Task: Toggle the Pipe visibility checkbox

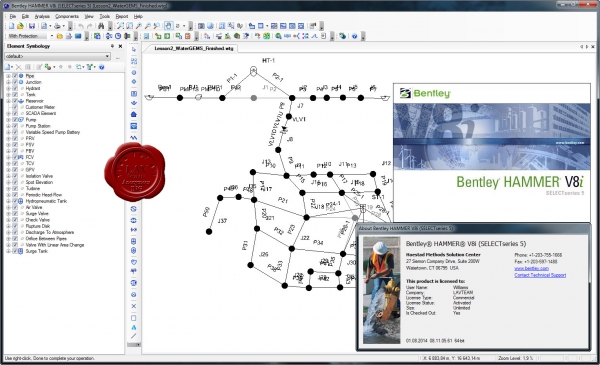Action: click(x=15, y=76)
